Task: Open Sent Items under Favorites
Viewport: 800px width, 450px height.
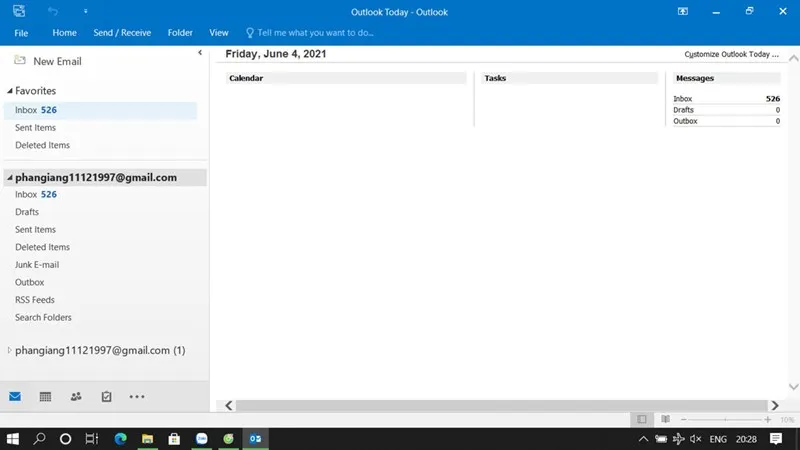Action: (x=35, y=128)
